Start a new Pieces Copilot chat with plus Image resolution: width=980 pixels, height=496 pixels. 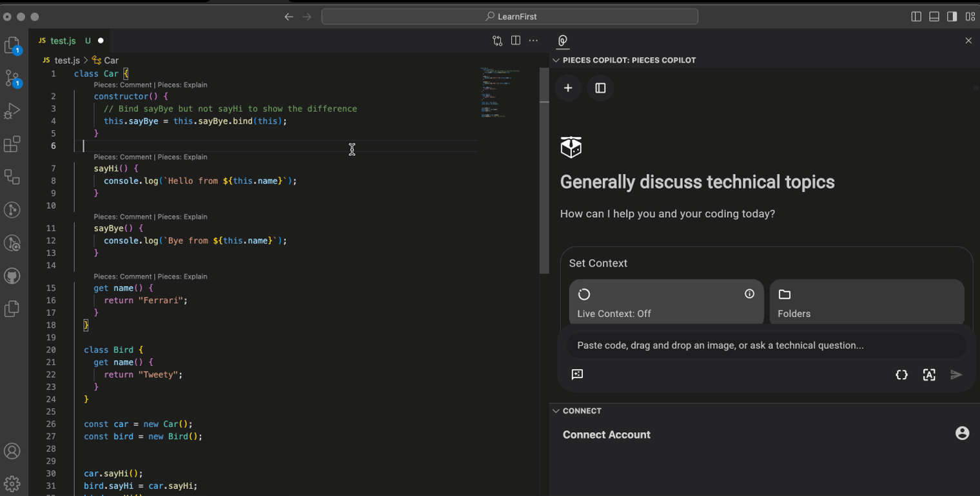coord(568,88)
